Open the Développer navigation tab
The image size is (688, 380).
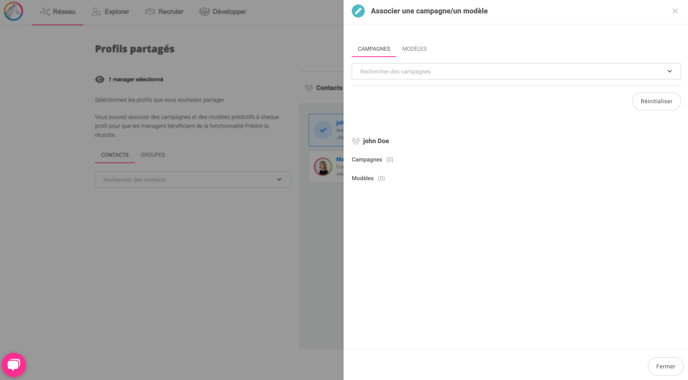coord(222,12)
